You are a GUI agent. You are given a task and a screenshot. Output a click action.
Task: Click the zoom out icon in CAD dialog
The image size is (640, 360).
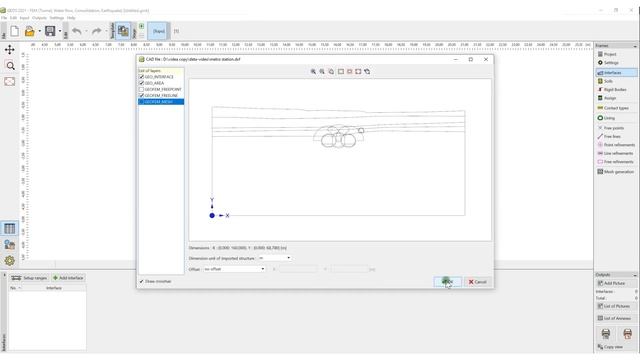(322, 71)
